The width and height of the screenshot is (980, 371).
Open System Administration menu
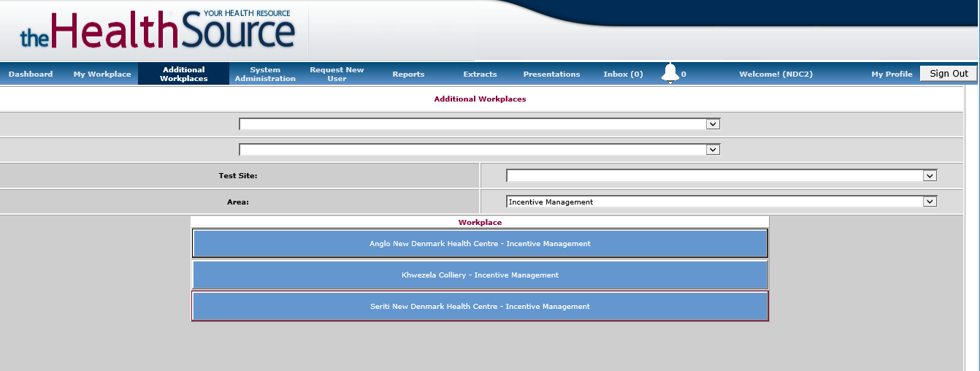265,74
